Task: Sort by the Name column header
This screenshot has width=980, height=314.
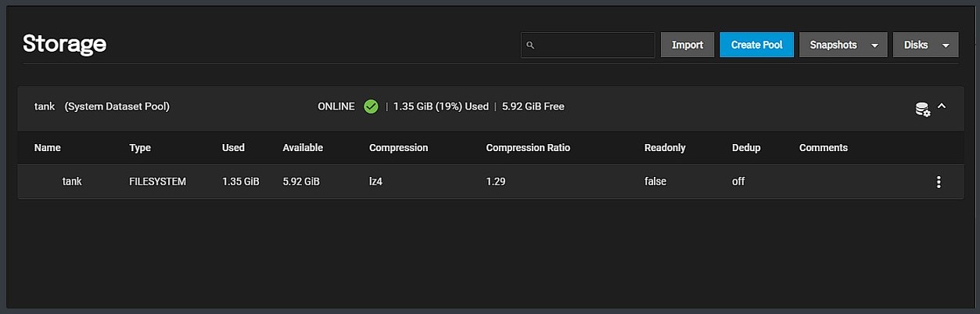Action: pos(47,147)
